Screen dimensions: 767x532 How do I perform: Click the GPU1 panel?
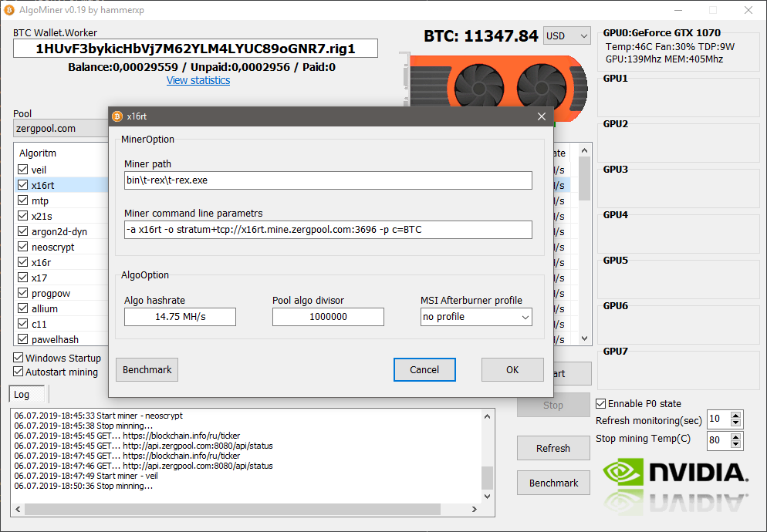coord(678,96)
